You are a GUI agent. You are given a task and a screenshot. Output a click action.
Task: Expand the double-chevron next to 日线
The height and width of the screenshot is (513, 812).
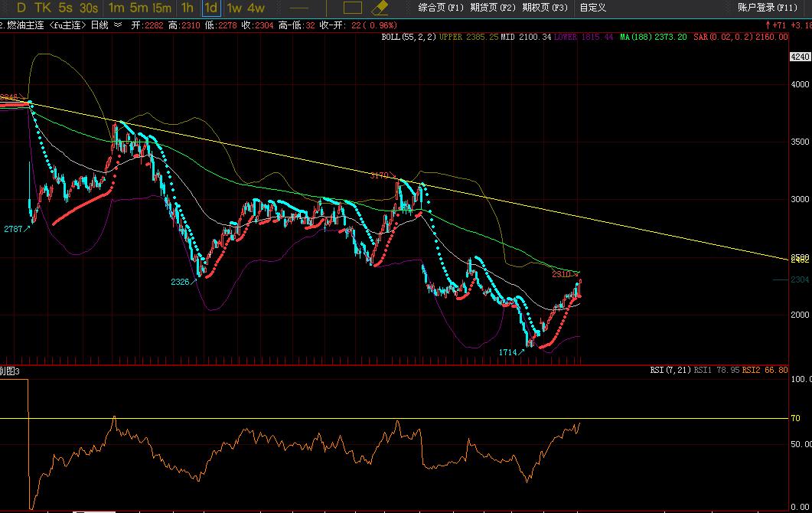(x=118, y=25)
